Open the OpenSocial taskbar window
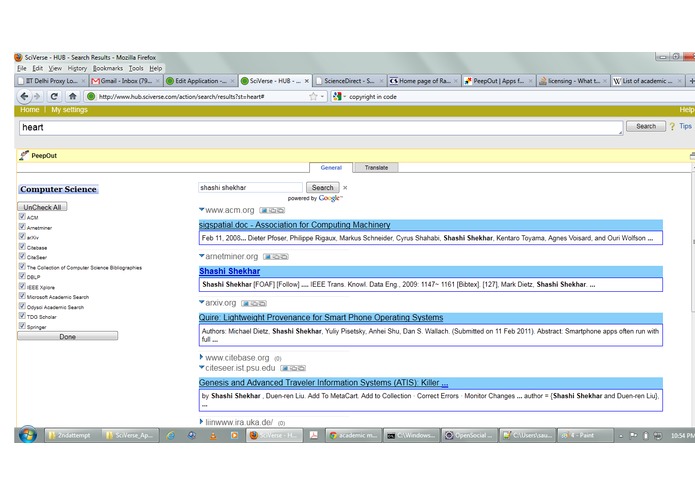695x494 pixels. point(470,436)
